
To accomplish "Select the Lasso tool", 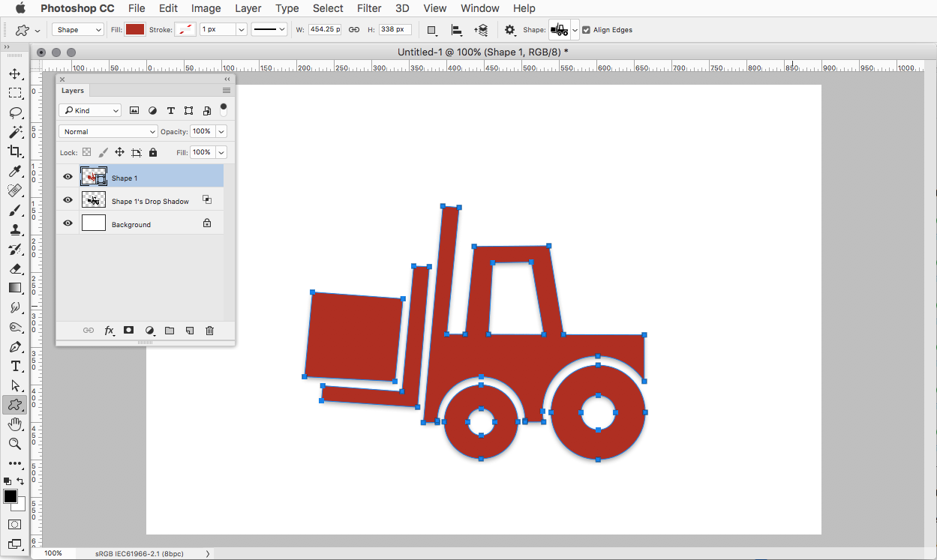I will (15, 112).
